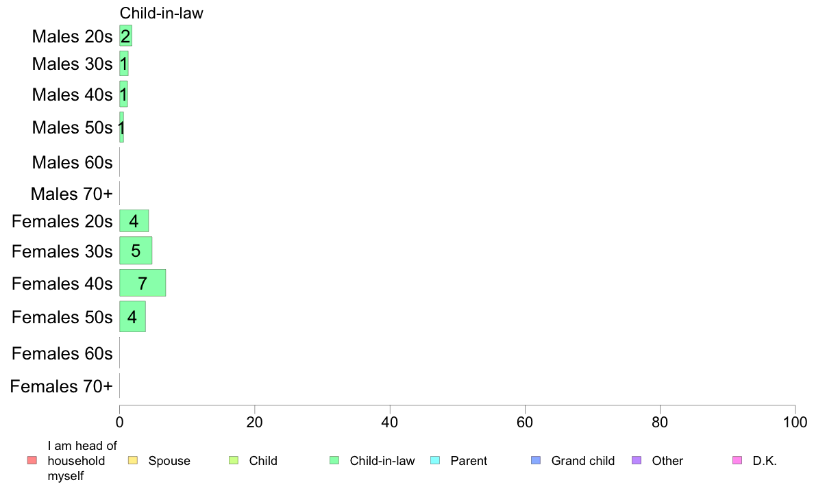Click the green Child-in-law legend swatch
The image size is (814, 504).
click(334, 460)
